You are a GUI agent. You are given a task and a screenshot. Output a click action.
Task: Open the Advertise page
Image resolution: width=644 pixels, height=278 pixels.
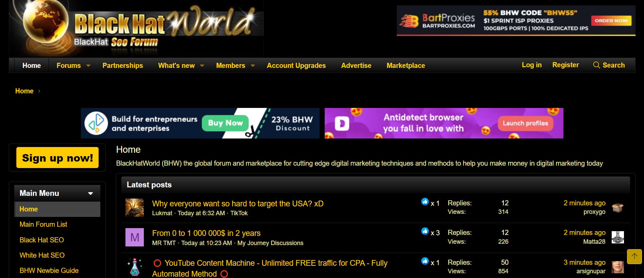pyautogui.click(x=356, y=66)
